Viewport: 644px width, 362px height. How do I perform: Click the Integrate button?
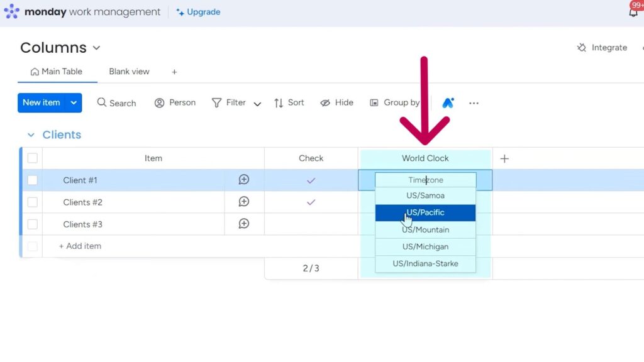pyautogui.click(x=602, y=48)
